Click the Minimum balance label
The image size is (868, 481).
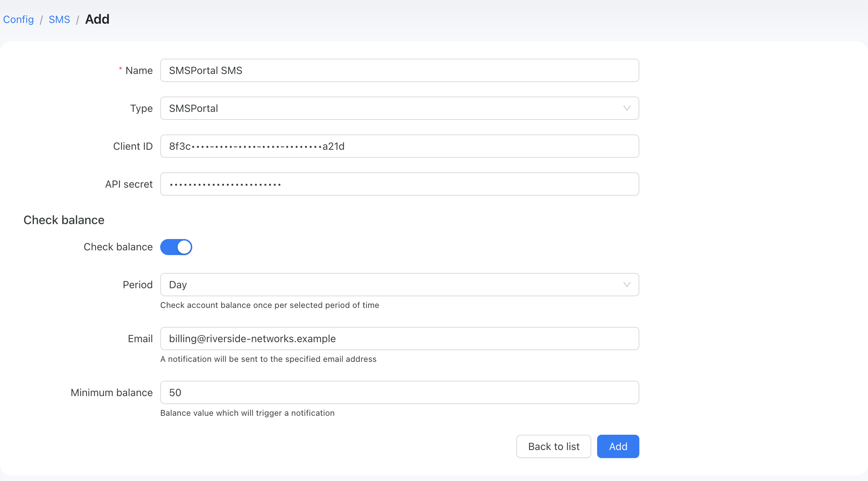click(x=111, y=392)
